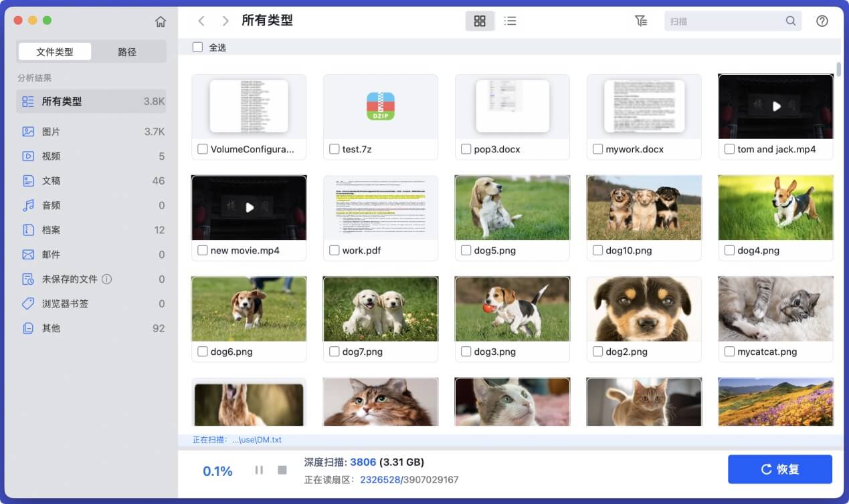
Task: Switch to the 文件类型 tab
Action: (x=54, y=51)
